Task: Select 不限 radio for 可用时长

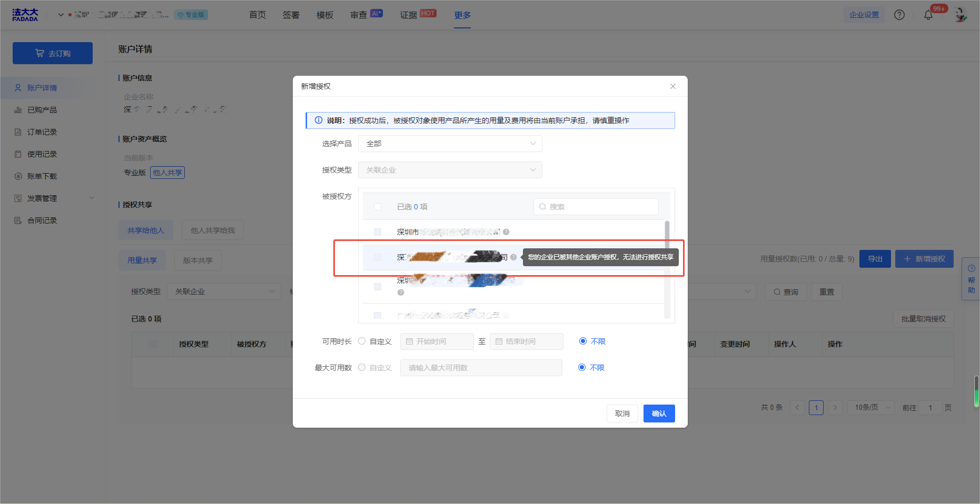Action: [583, 341]
